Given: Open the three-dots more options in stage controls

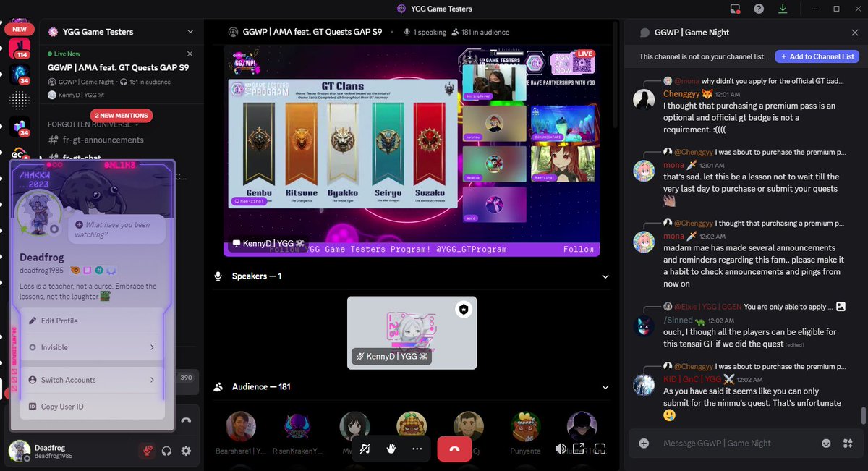Looking at the screenshot, I should coord(417,449).
